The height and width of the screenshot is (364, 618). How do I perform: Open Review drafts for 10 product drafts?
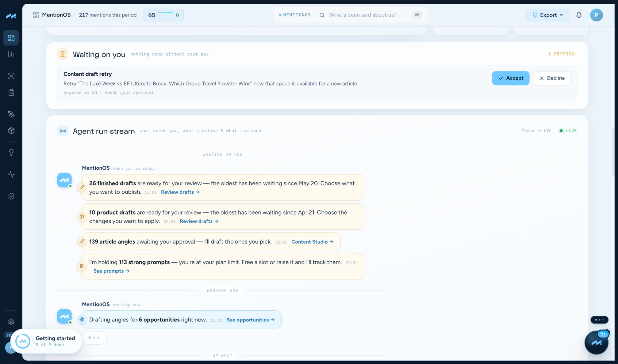tap(199, 221)
